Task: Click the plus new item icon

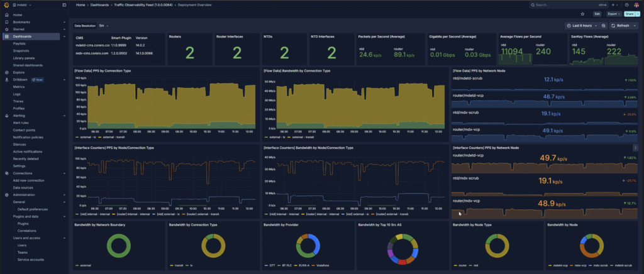Action: click(613, 4)
